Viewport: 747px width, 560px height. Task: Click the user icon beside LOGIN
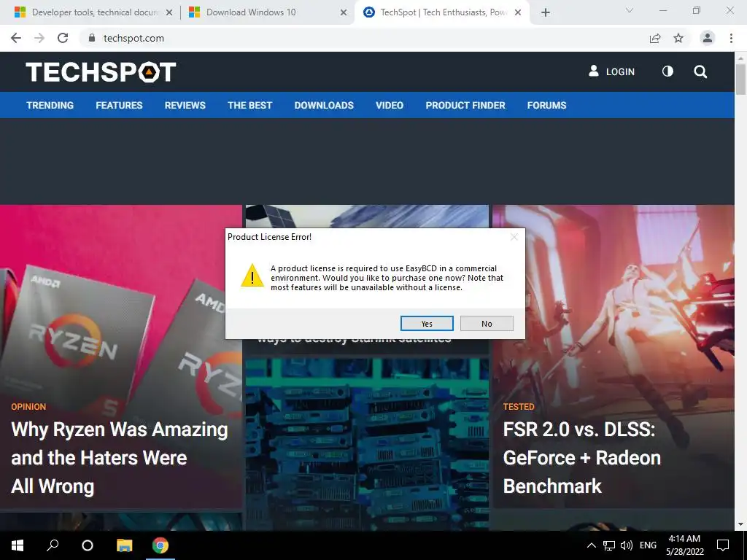pyautogui.click(x=594, y=71)
